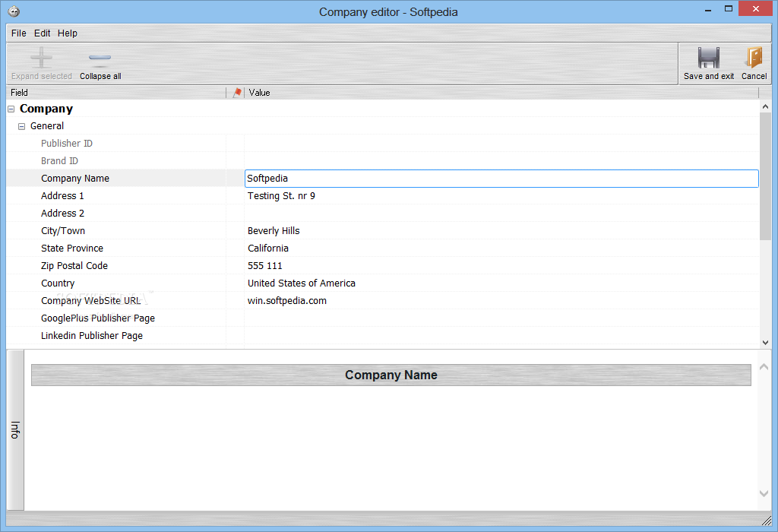
Task: Open the Help menu
Action: 68,33
